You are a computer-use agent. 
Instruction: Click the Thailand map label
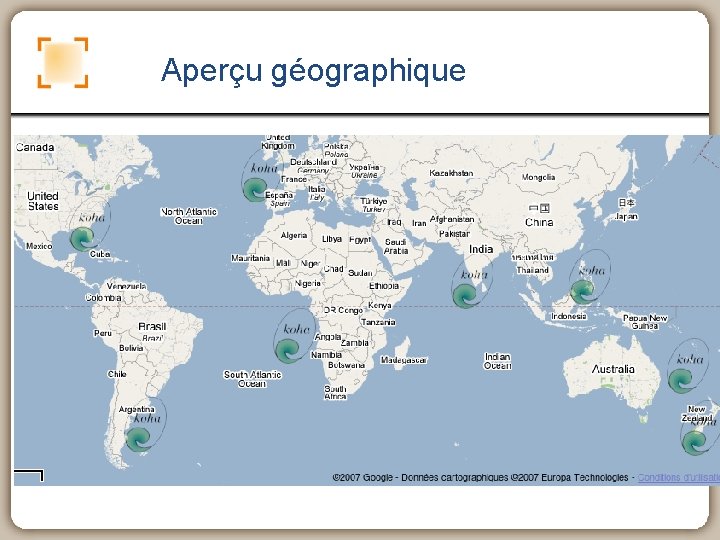click(x=533, y=270)
